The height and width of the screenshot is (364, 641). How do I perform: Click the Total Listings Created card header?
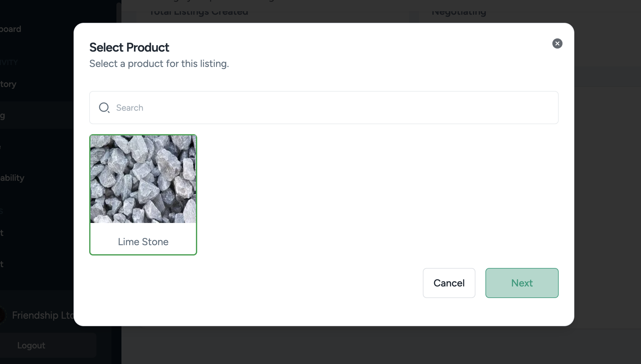[x=199, y=12]
